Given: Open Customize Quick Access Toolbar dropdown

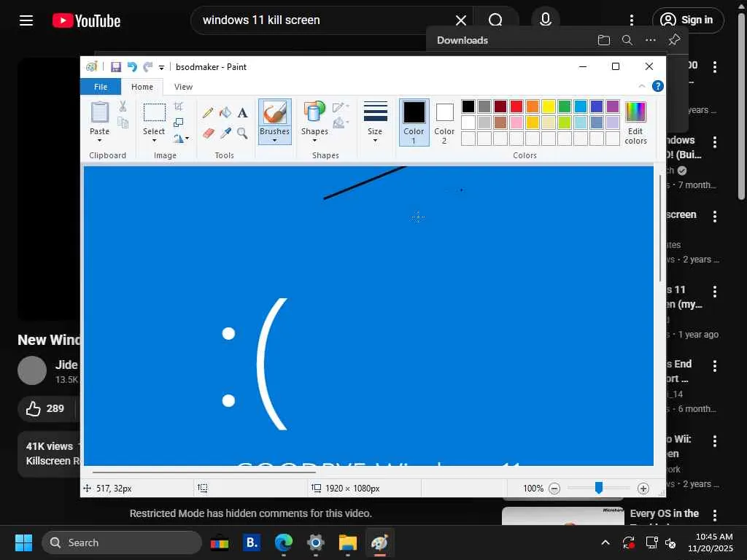Looking at the screenshot, I should tap(161, 68).
